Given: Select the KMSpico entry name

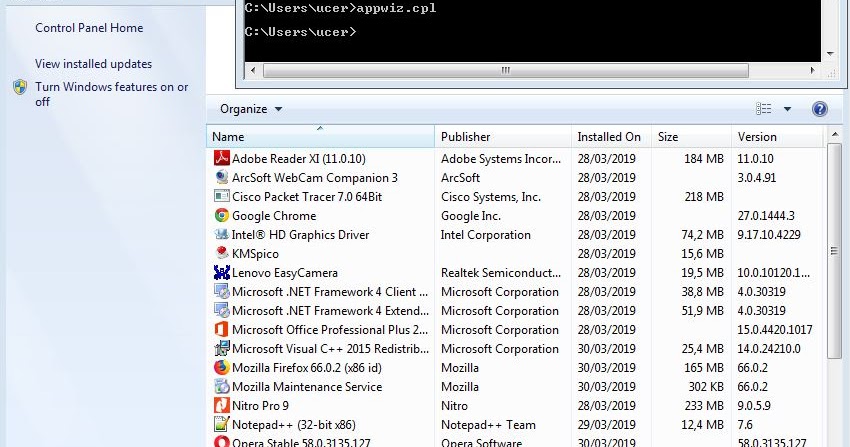Looking at the screenshot, I should point(255,254).
